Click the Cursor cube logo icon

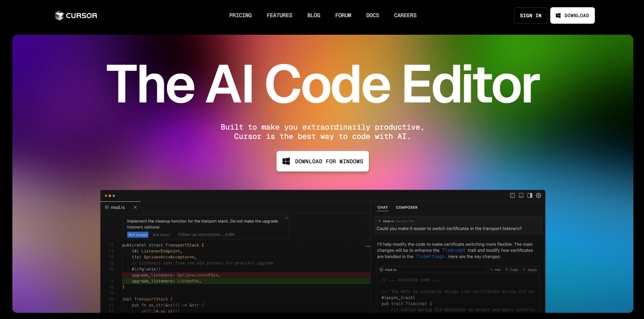pos(59,15)
